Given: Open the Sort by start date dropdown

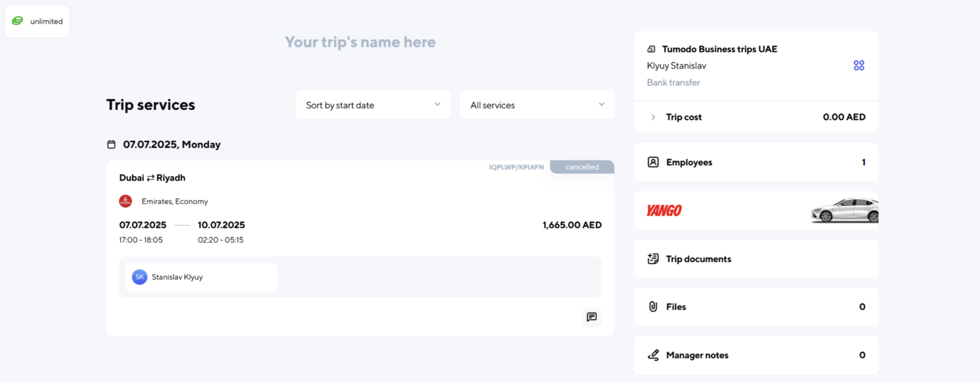Looking at the screenshot, I should click(373, 105).
